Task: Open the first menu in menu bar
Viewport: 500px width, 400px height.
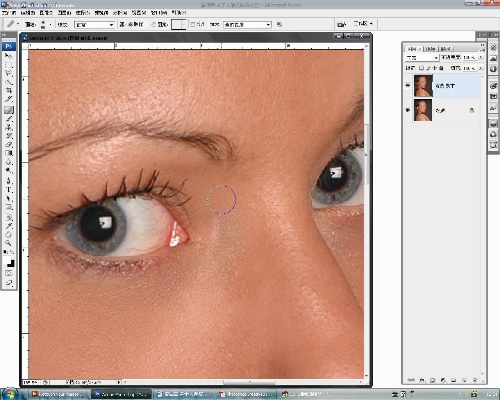Action: point(9,13)
